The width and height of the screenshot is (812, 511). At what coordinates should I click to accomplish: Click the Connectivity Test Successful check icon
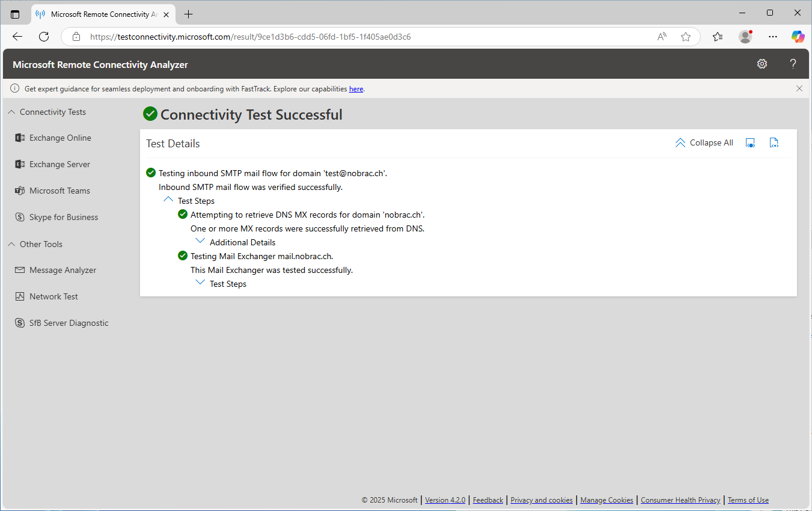click(x=150, y=114)
